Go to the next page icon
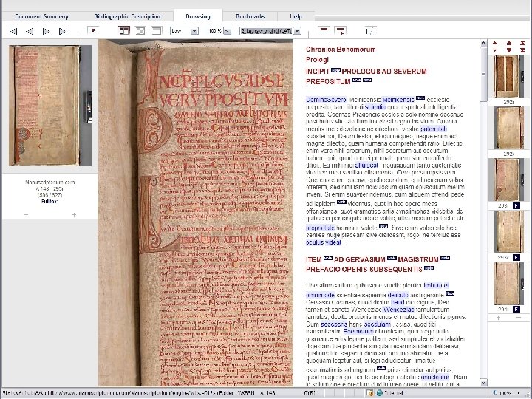Viewport: 532px width, 399px height. point(47,31)
